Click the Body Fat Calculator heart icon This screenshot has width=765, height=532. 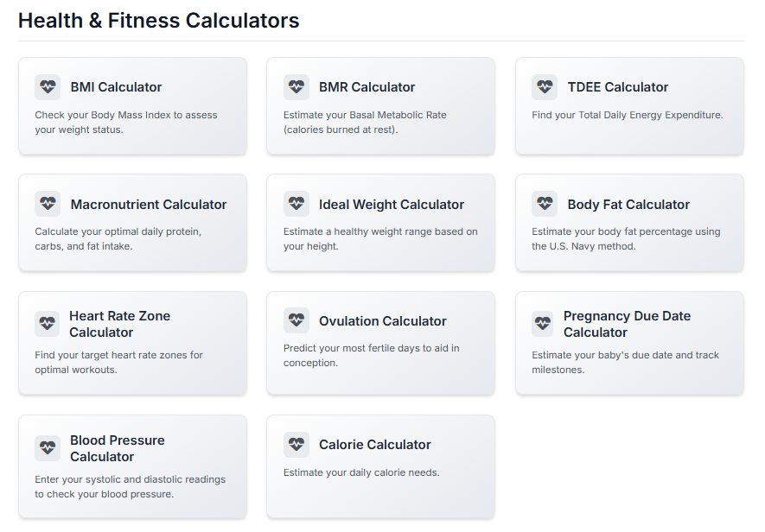click(545, 205)
